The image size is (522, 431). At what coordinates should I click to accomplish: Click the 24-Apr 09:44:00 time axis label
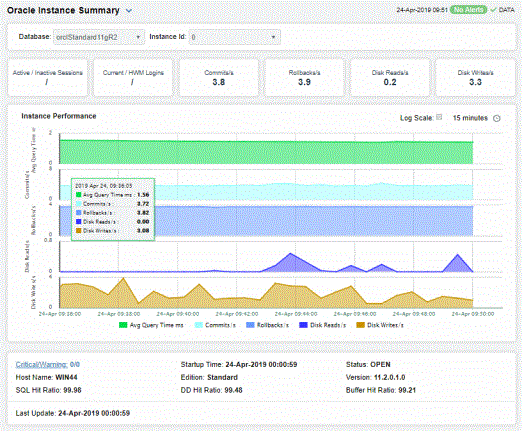[x=296, y=314]
